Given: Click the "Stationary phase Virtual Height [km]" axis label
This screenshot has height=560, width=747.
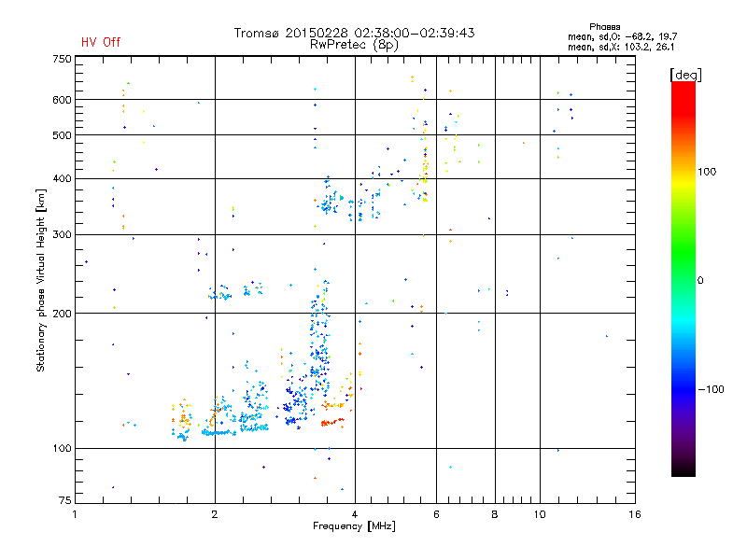Looking at the screenshot, I should pos(41,280).
